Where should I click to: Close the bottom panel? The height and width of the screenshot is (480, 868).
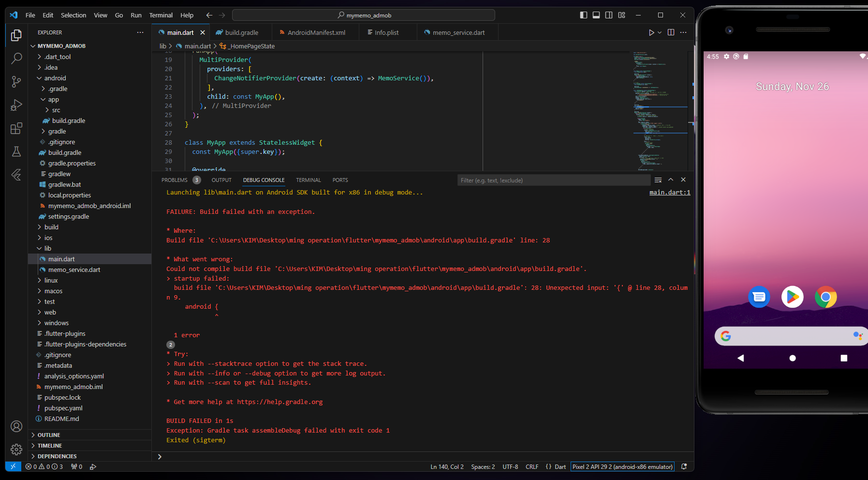[x=683, y=180]
